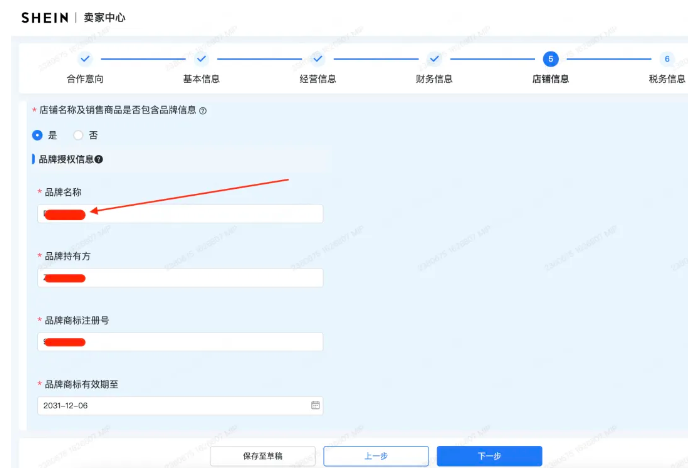The image size is (688, 468).
Task: Go to the 财务信息 step label
Action: tap(434, 79)
